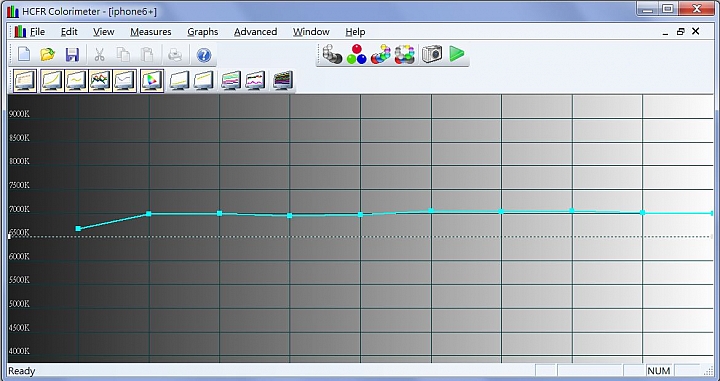This screenshot has height=381, width=720.
Task: Click the HCFR app icon in title bar
Action: [x=13, y=11]
